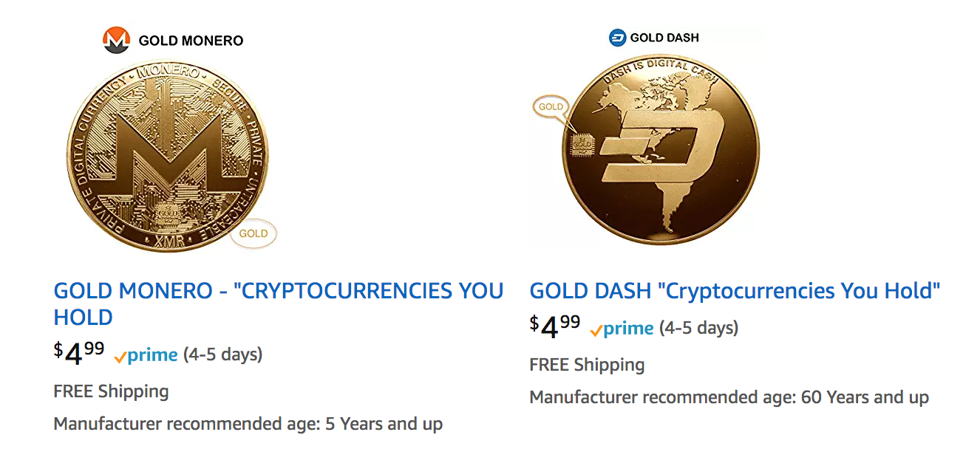Click the (4-5 days) text for Dash

[698, 328]
